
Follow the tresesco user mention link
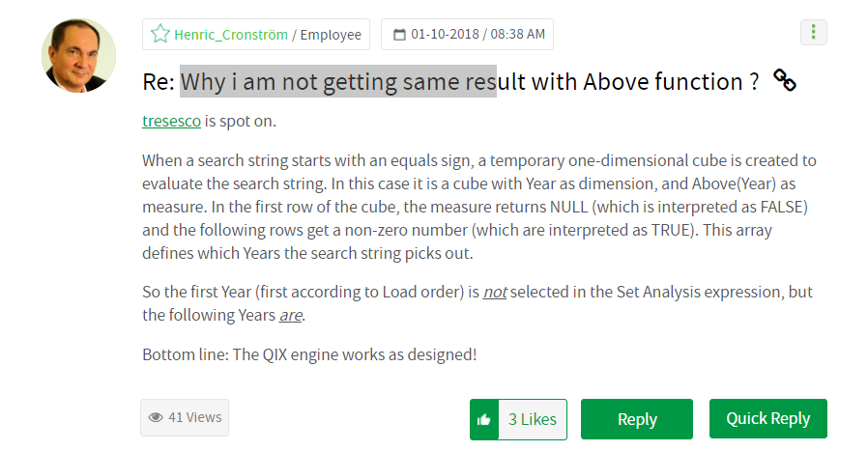point(171,122)
